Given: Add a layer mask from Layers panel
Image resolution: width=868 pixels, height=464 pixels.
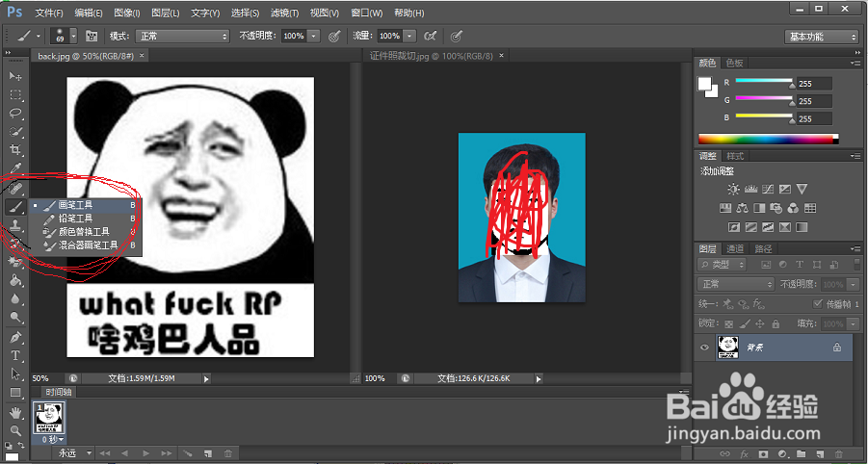Looking at the screenshot, I should tap(763, 454).
